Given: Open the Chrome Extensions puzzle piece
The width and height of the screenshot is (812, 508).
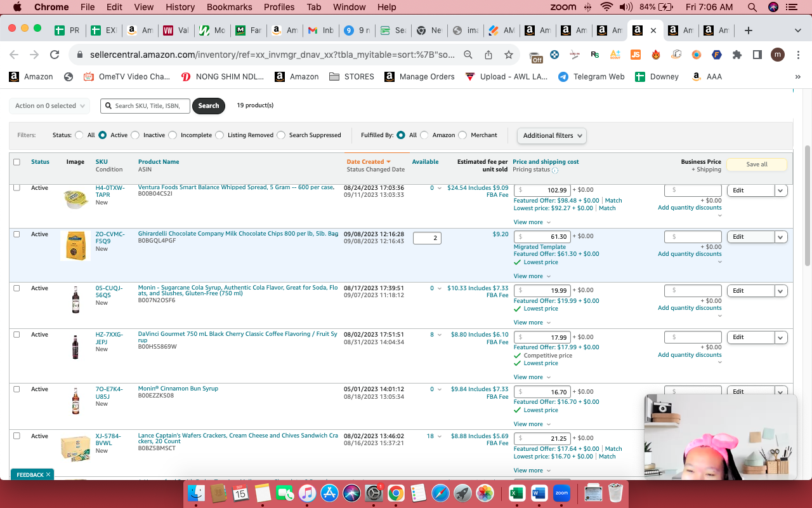Looking at the screenshot, I should pos(737,55).
